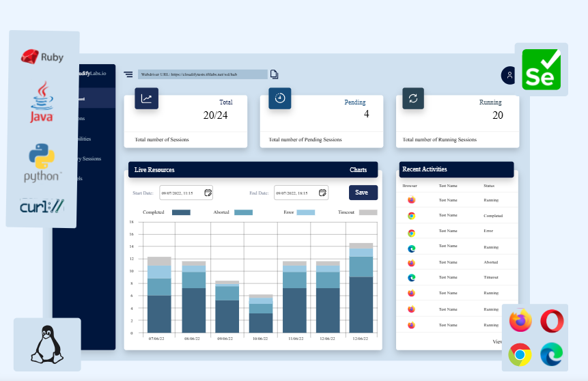588x381 pixels.
Task: Click the 'Test Name' column header
Action: point(448,186)
